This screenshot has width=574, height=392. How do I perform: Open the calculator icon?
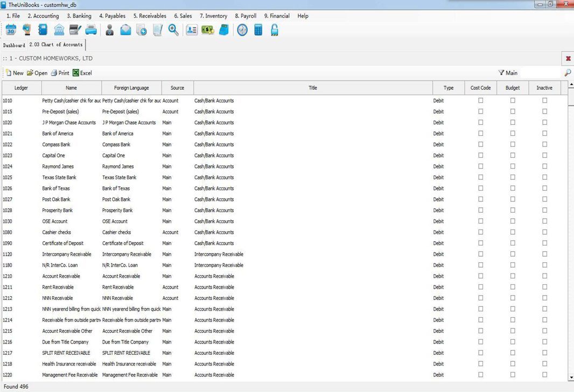(x=258, y=30)
